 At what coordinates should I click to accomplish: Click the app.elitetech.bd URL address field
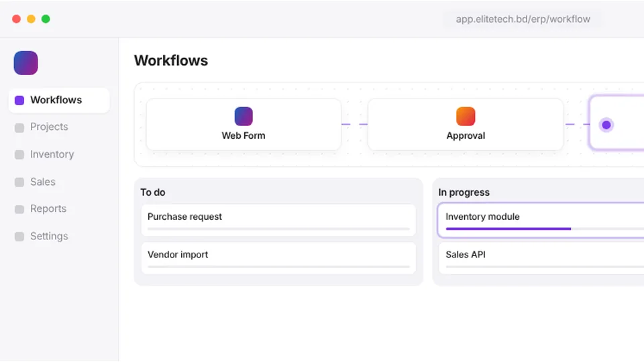pyautogui.click(x=523, y=19)
